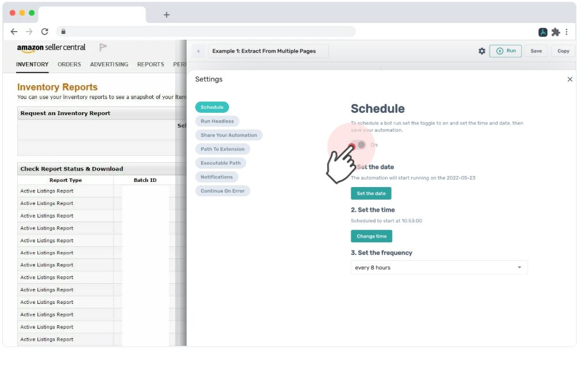Select the Notifications settings tab
The width and height of the screenshot is (588, 377).
click(217, 177)
